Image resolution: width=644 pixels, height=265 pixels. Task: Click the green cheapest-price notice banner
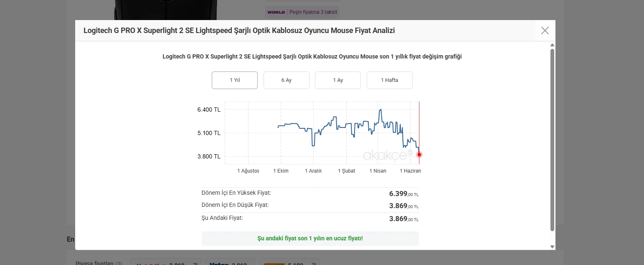coord(310,239)
